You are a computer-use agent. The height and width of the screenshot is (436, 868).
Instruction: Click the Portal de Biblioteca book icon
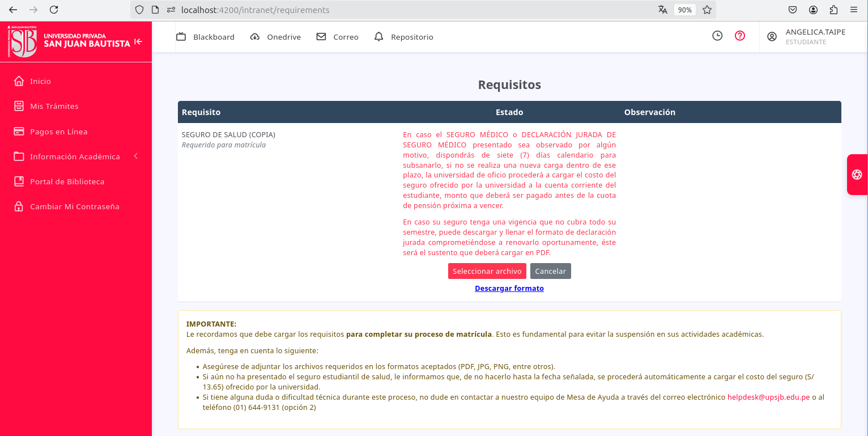[19, 181]
